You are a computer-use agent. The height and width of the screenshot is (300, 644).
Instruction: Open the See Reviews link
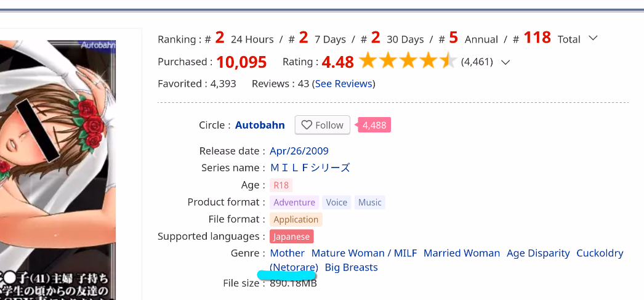tap(344, 84)
